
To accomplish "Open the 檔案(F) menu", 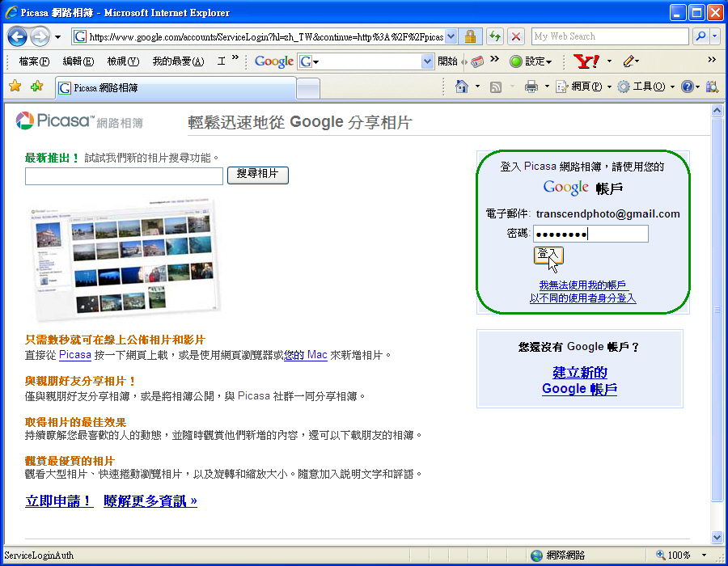I will (x=34, y=61).
